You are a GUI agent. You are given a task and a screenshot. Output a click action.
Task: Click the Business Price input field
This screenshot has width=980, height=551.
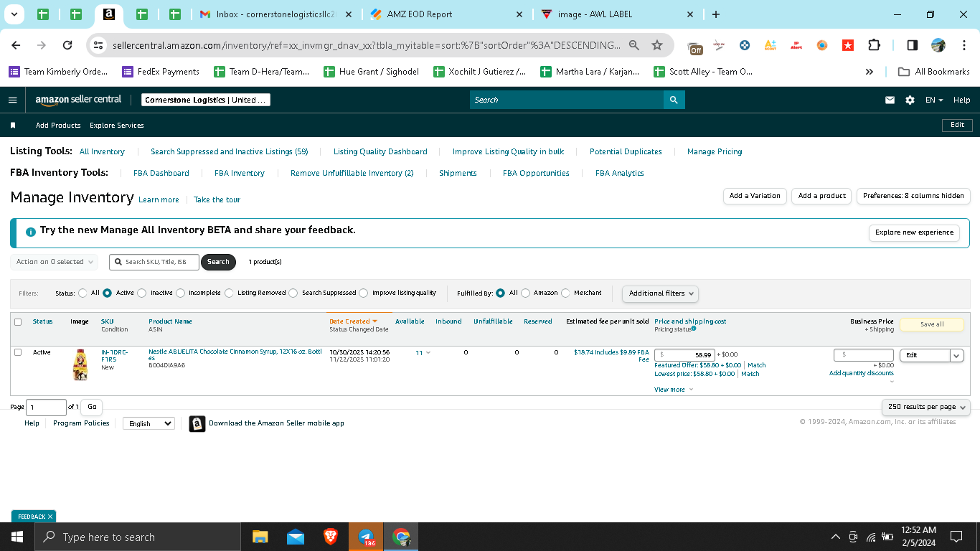click(864, 355)
